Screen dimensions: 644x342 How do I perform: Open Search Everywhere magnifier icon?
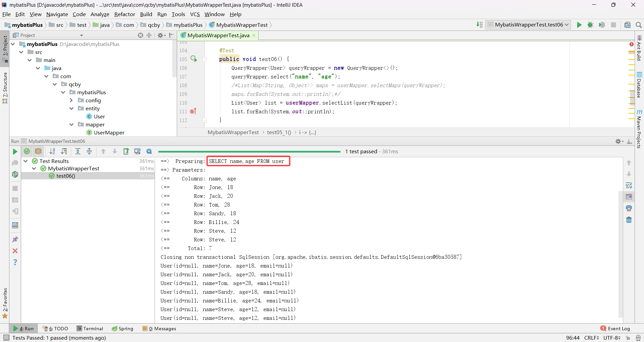point(639,25)
